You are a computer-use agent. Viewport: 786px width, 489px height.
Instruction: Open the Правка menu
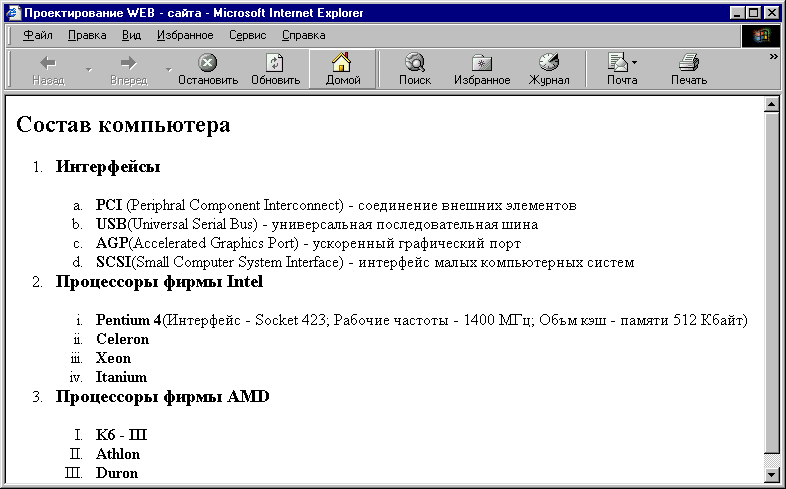point(87,35)
